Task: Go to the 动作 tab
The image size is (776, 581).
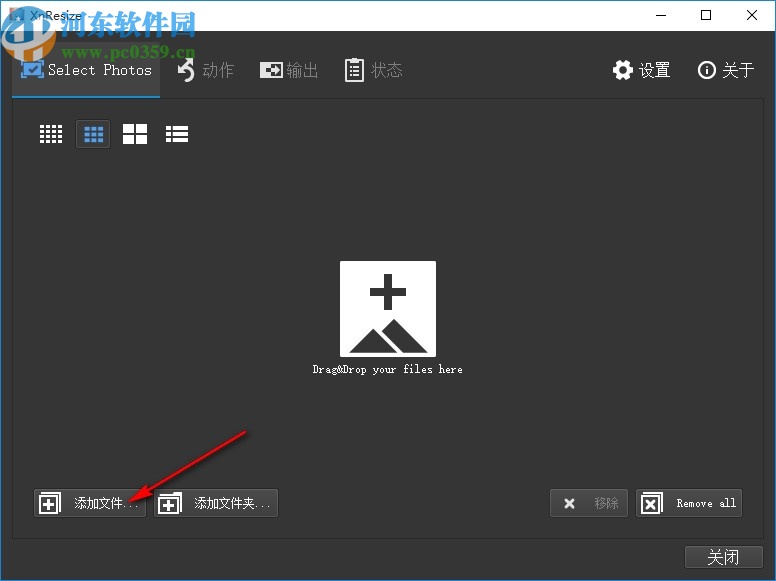Action: [x=205, y=70]
